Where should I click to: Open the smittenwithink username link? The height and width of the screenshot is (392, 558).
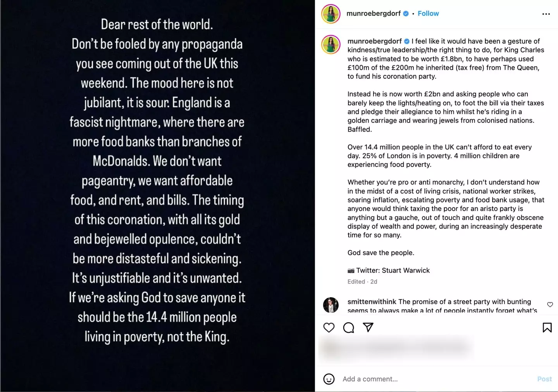(372, 302)
